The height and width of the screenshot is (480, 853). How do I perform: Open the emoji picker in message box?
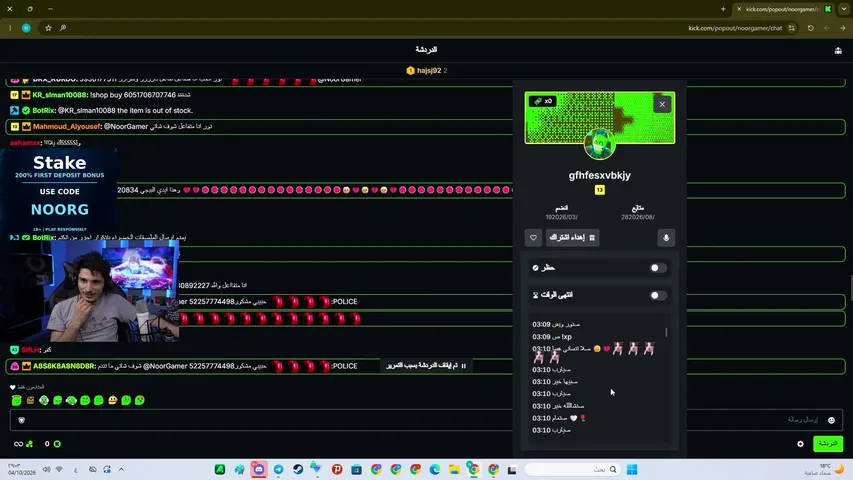click(831, 420)
